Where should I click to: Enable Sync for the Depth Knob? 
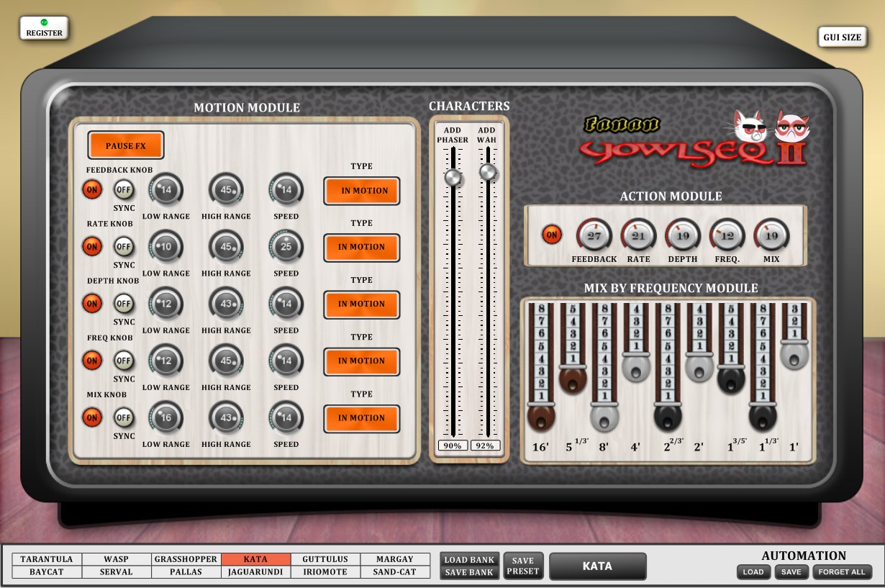(124, 304)
